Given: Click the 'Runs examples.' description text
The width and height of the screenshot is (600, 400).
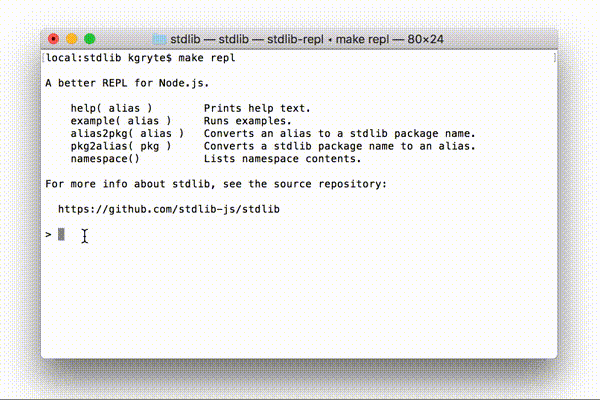Looking at the screenshot, I should 247,121.
